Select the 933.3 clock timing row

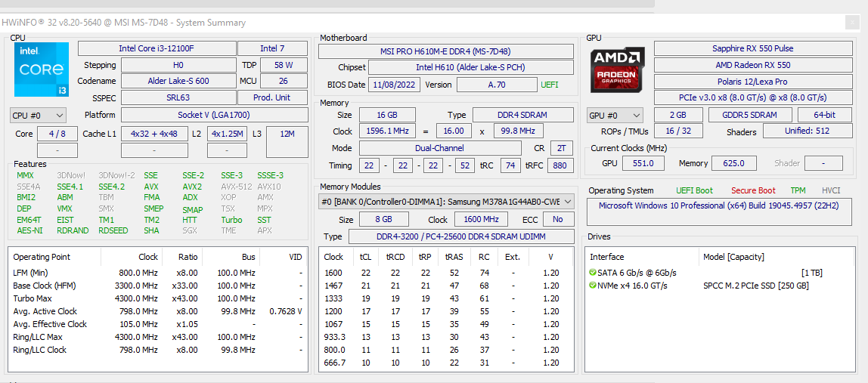pyautogui.click(x=448, y=337)
